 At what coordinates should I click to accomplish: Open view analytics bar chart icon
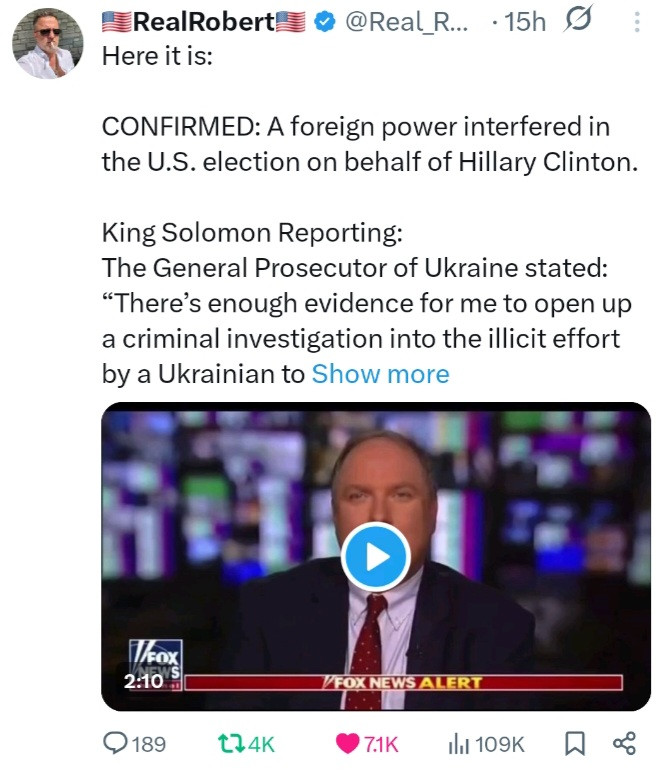click(x=459, y=743)
